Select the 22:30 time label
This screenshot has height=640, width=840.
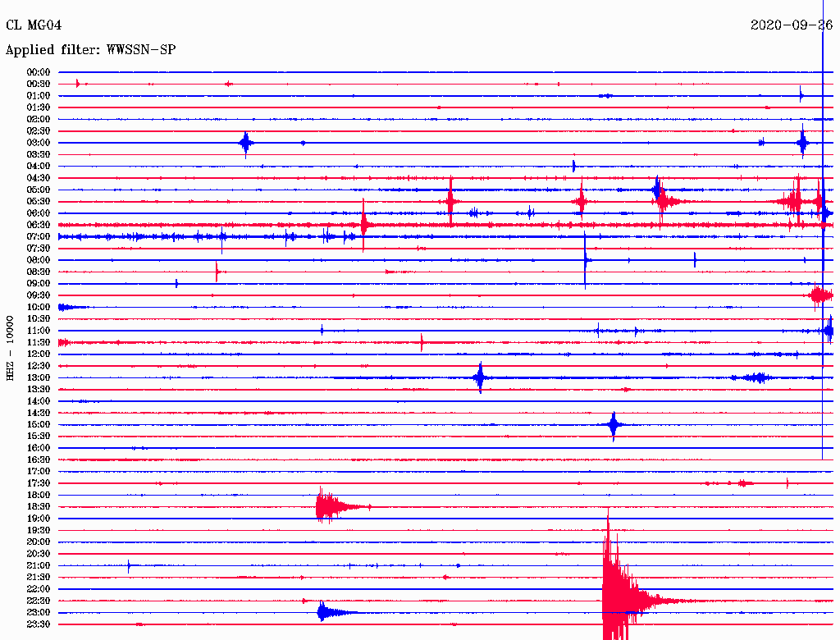pos(39,601)
